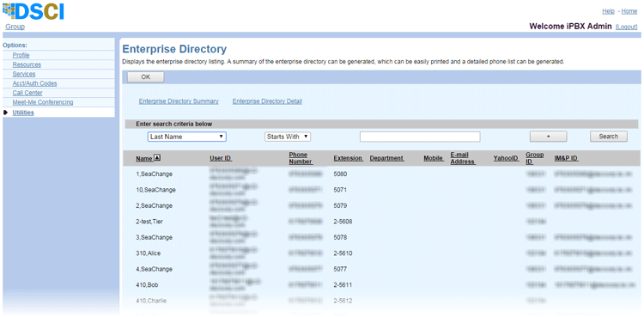644x317 pixels.
Task: Click extension 5079
Action: (341, 205)
